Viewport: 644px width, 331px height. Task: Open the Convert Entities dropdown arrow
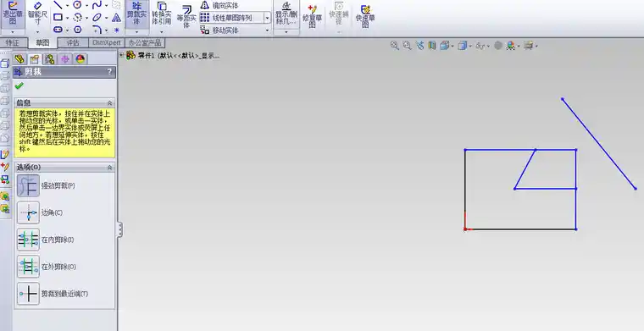pos(161,32)
